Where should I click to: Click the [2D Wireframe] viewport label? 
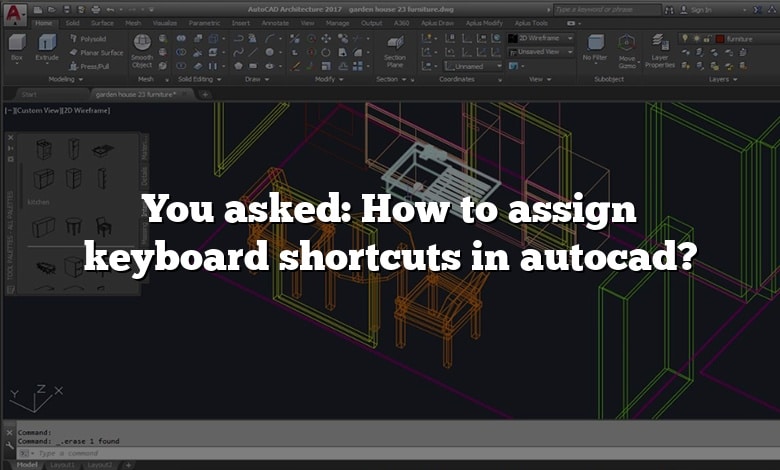pos(85,110)
